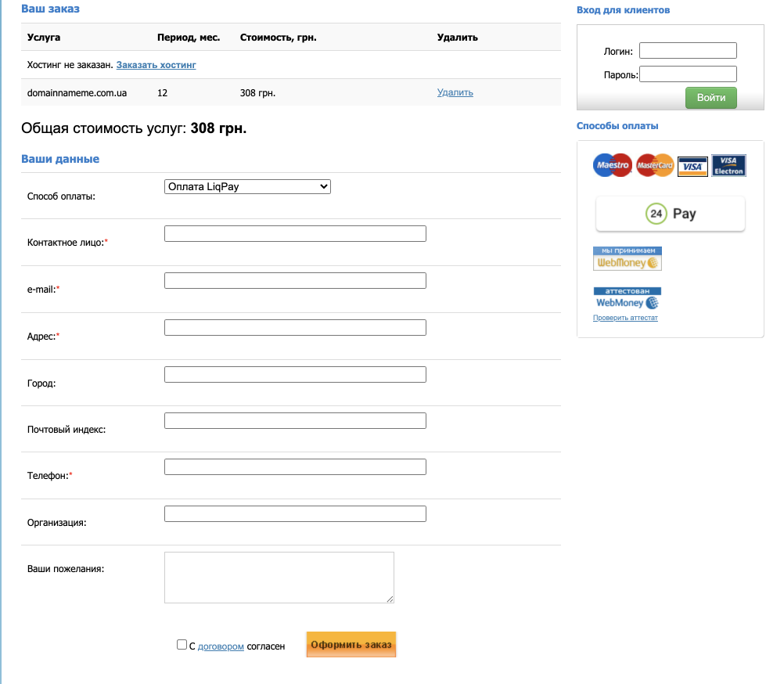This screenshot has width=784, height=684.
Task: Tick the 'С договором согласен' checkbox
Action: pyautogui.click(x=182, y=646)
